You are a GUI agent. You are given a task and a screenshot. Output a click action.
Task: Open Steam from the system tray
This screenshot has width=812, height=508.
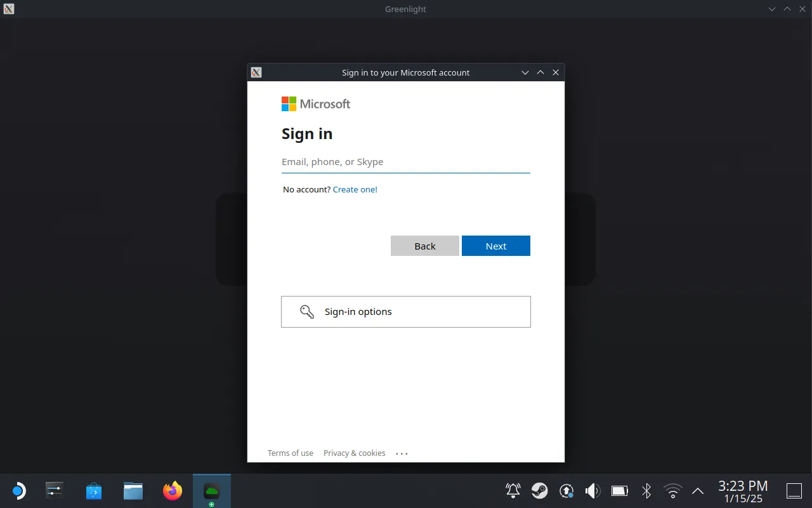[x=540, y=490]
